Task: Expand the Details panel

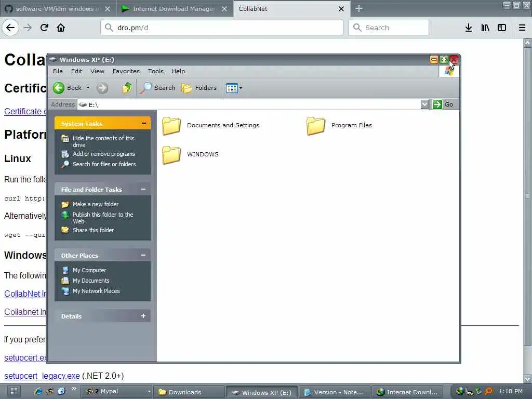Action: click(x=143, y=316)
